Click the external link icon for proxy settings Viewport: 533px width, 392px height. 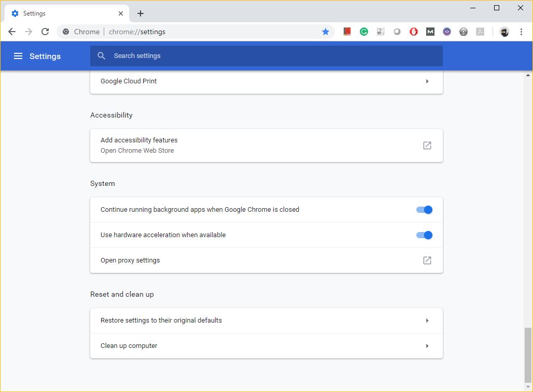tap(427, 260)
